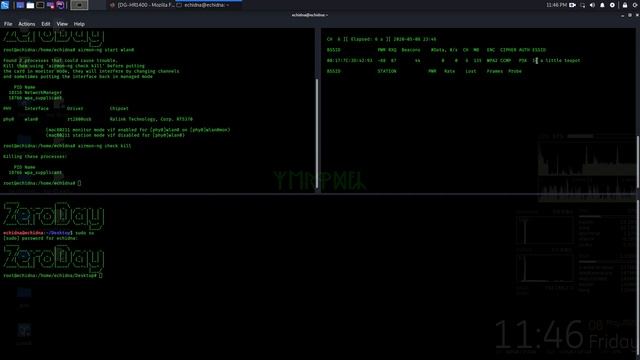This screenshot has width=640, height=360.
Task: Click the 'airmon-ng check kill' command line
Action: coord(67,146)
